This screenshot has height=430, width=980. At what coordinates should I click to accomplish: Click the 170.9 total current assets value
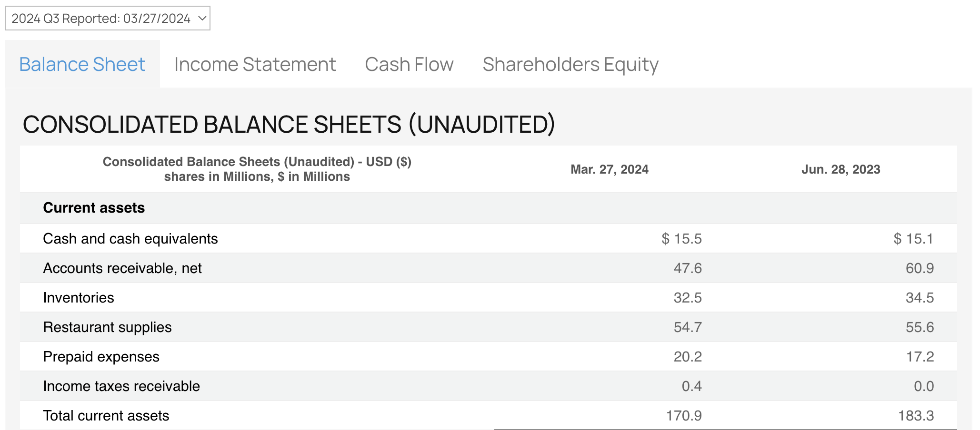click(683, 416)
